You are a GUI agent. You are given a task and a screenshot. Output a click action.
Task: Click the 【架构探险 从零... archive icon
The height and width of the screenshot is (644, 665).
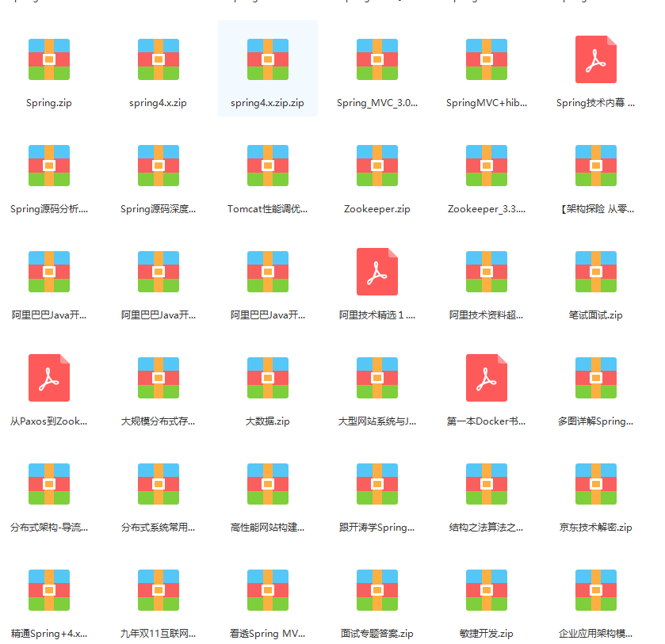pos(596,166)
